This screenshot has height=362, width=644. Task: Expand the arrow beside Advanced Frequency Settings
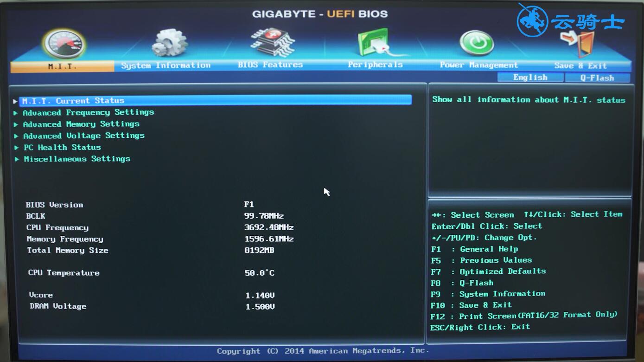point(16,112)
